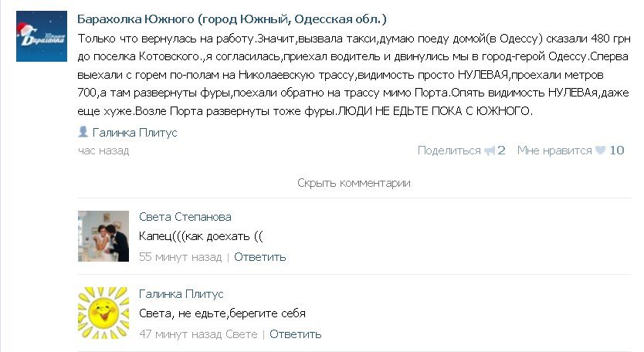Click the megaphone share icon
The height and width of the screenshot is (352, 644).
click(x=489, y=151)
